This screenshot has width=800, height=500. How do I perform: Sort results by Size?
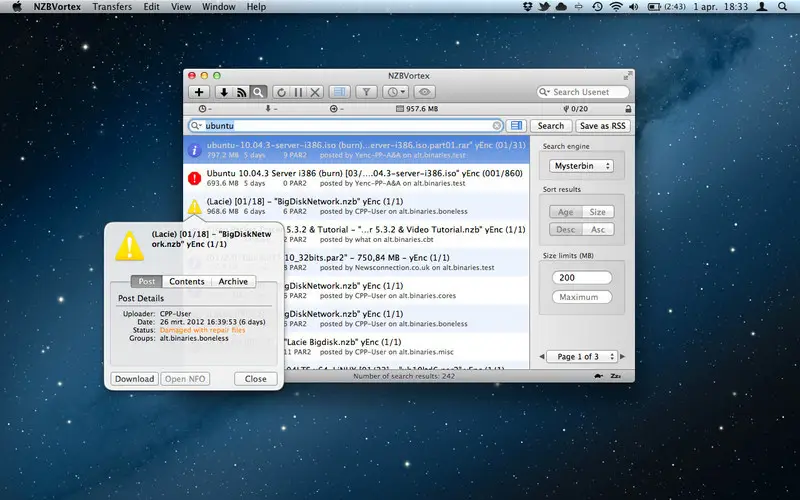click(597, 212)
